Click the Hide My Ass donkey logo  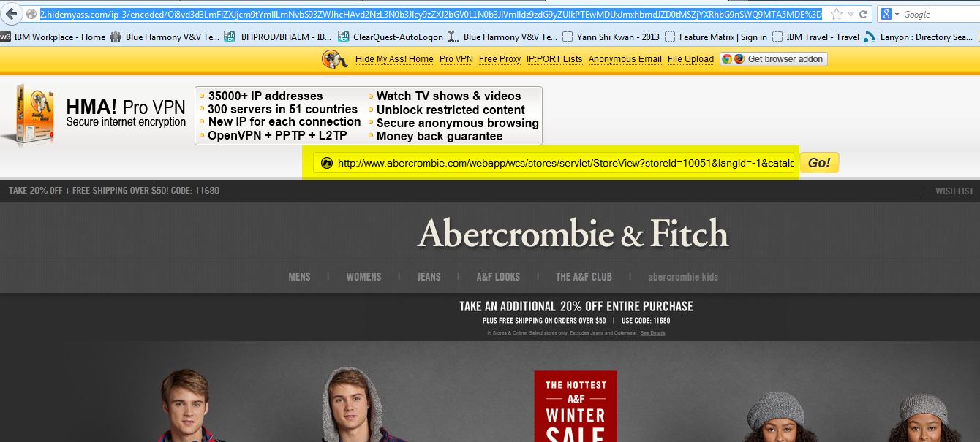(335, 59)
